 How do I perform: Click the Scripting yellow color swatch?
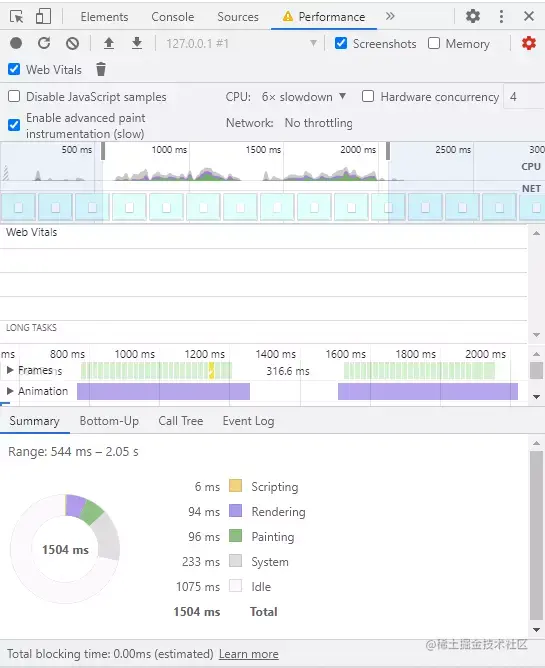click(x=235, y=486)
